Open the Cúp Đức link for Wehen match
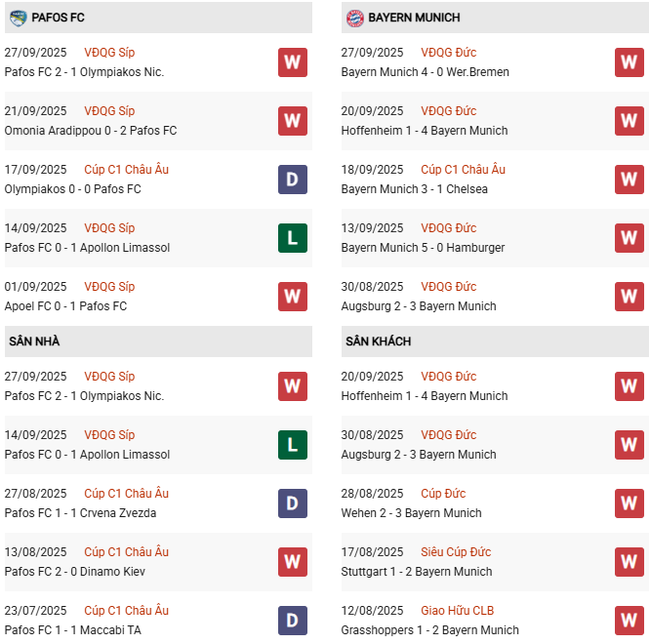Viewport: 650px width, 644px height. pos(441,494)
